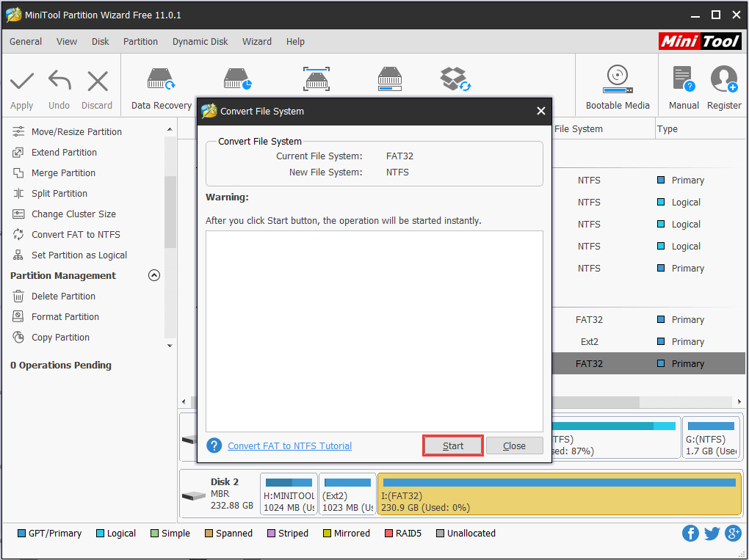Click the help question mark in the dialog
The width and height of the screenshot is (749, 560).
[x=214, y=446]
